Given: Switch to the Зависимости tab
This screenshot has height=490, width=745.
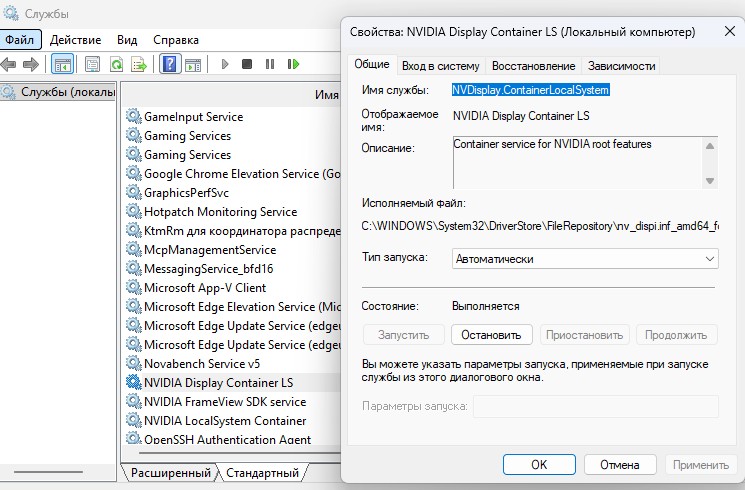Looking at the screenshot, I should [621, 66].
